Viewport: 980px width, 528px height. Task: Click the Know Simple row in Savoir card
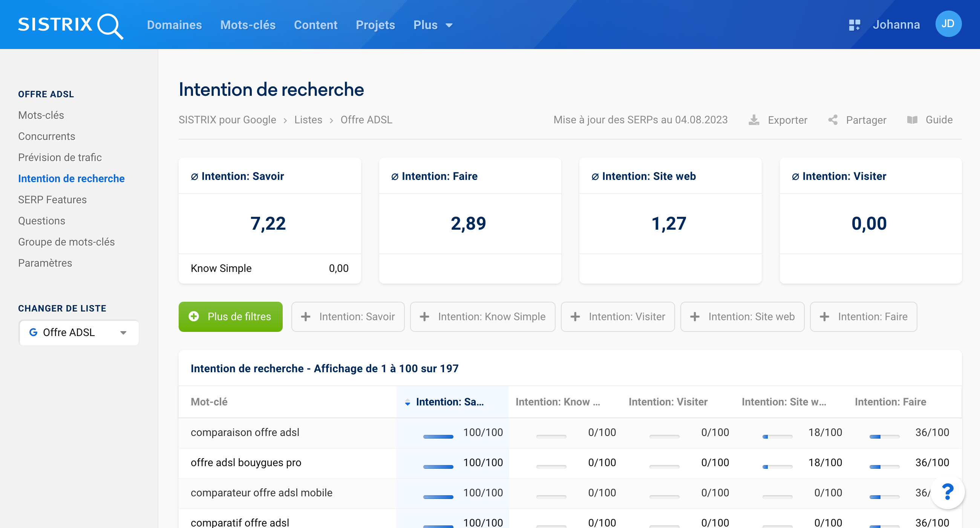click(x=269, y=269)
